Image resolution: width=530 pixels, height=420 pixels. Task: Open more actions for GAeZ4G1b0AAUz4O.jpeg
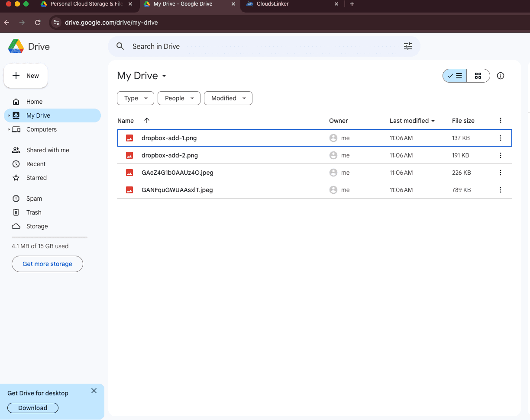(501, 173)
